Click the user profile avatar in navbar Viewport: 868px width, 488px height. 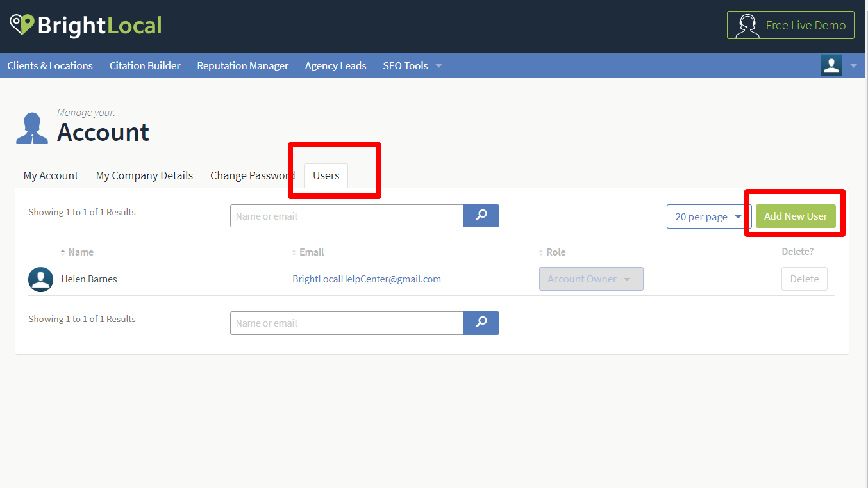tap(831, 65)
